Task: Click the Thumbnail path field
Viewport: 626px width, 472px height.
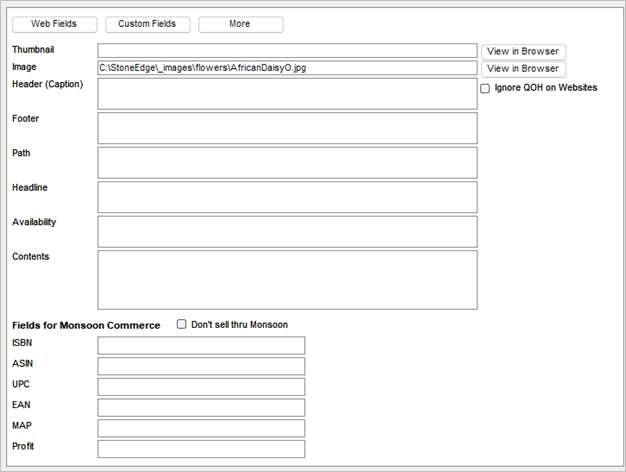Action: 287,51
